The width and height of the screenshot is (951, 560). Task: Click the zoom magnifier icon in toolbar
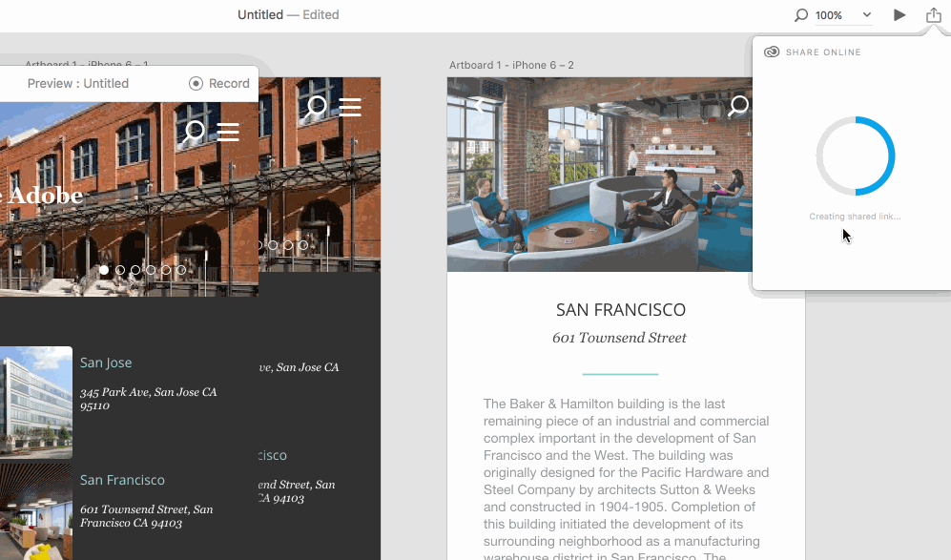(801, 15)
